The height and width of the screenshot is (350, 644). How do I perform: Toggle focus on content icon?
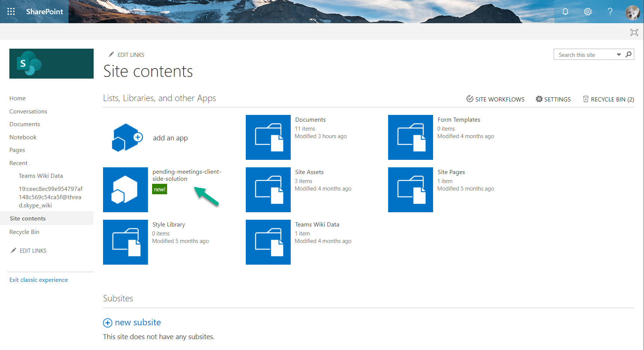point(634,32)
